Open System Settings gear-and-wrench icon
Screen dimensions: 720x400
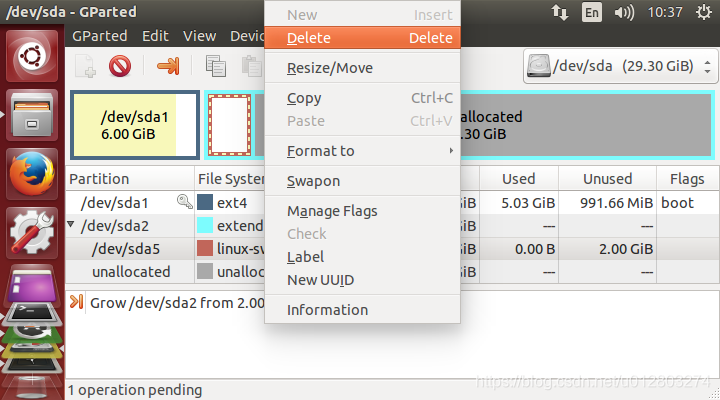(32, 232)
